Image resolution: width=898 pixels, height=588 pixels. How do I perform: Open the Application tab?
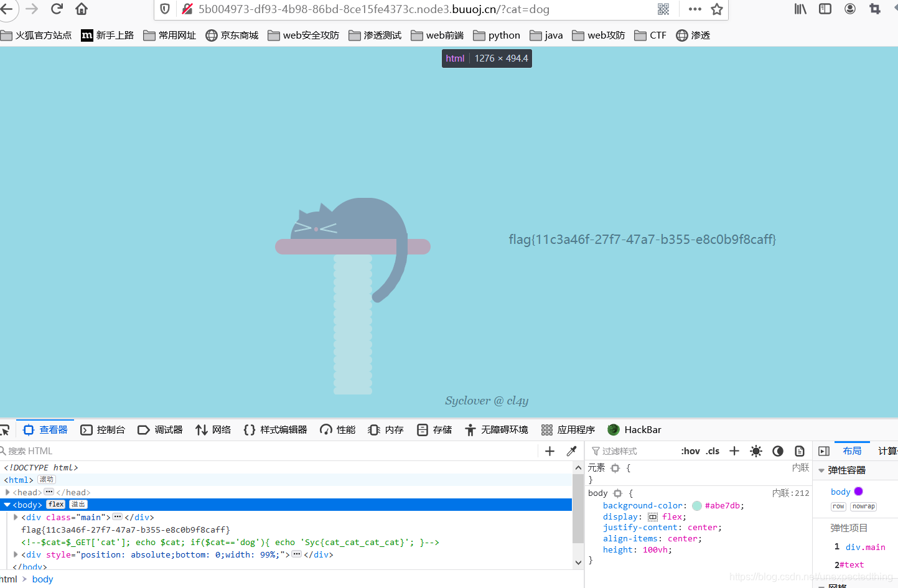(x=568, y=430)
